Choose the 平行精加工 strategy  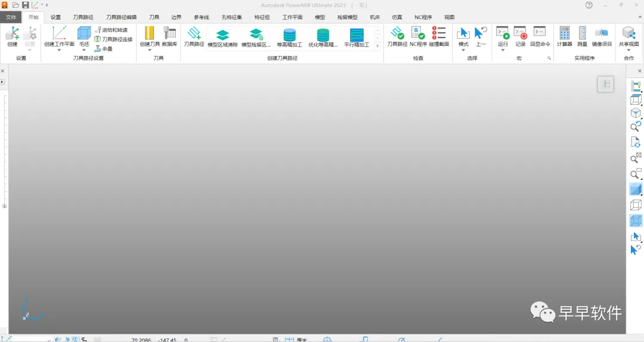[x=357, y=38]
